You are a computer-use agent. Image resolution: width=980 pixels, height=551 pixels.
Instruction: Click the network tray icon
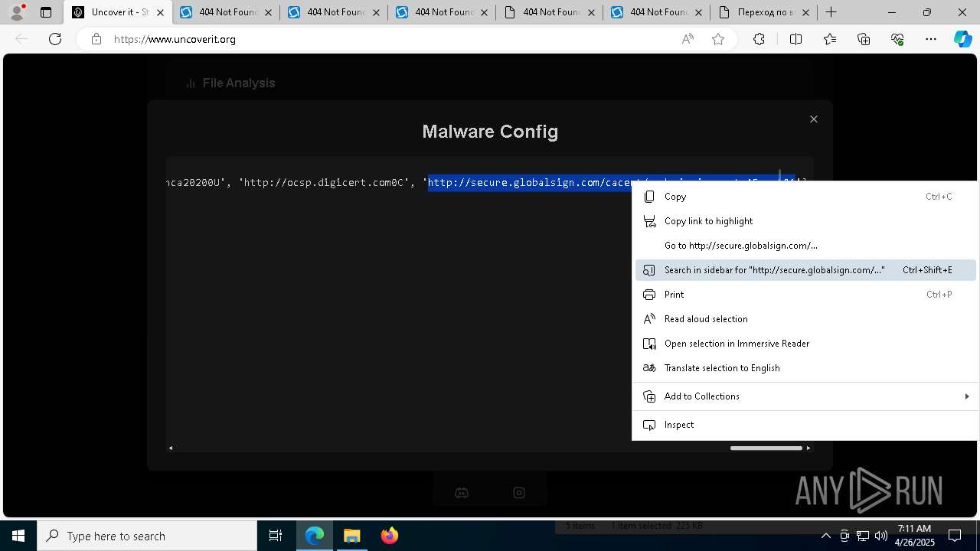(x=863, y=536)
